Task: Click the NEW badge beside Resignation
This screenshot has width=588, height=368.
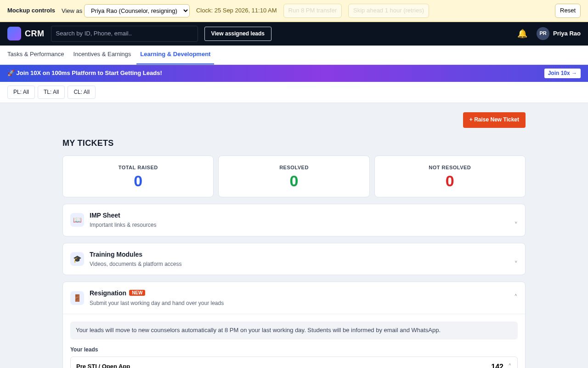Action: tap(137, 293)
